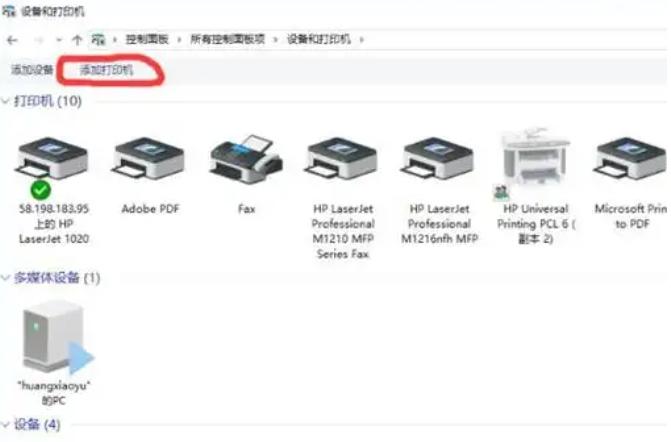Viewport: 671px width, 442px height.
Task: Select HP LaserJet Professional M1216nfh MFP icon
Action: point(438,158)
